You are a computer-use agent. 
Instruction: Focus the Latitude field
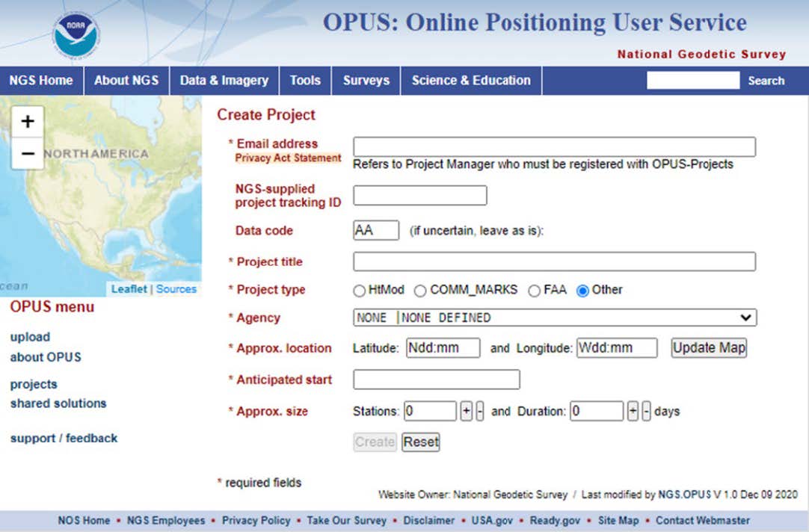[x=443, y=347]
